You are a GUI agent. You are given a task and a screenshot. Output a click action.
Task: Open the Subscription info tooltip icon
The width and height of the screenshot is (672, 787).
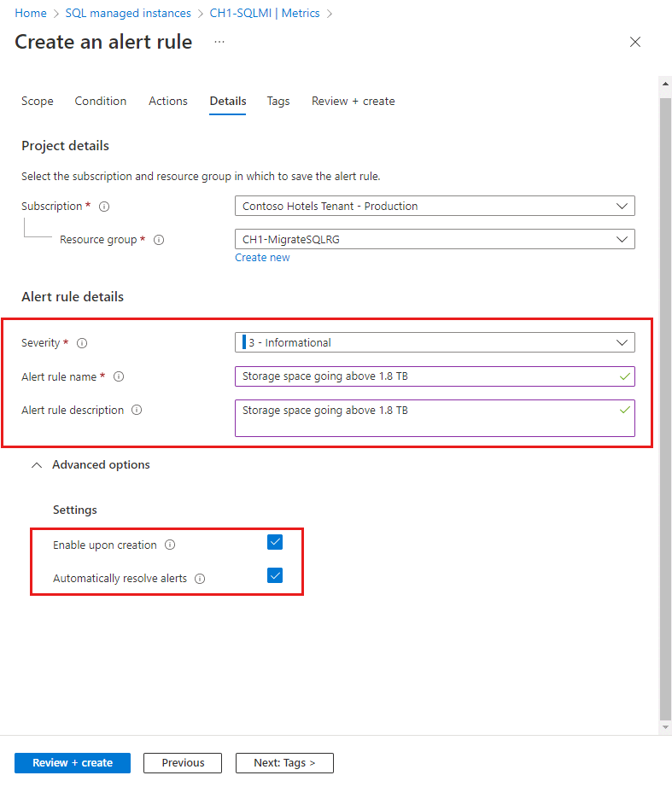click(103, 206)
